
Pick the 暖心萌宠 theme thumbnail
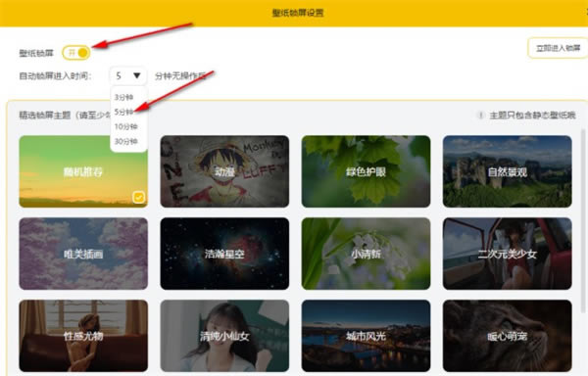[x=508, y=336]
